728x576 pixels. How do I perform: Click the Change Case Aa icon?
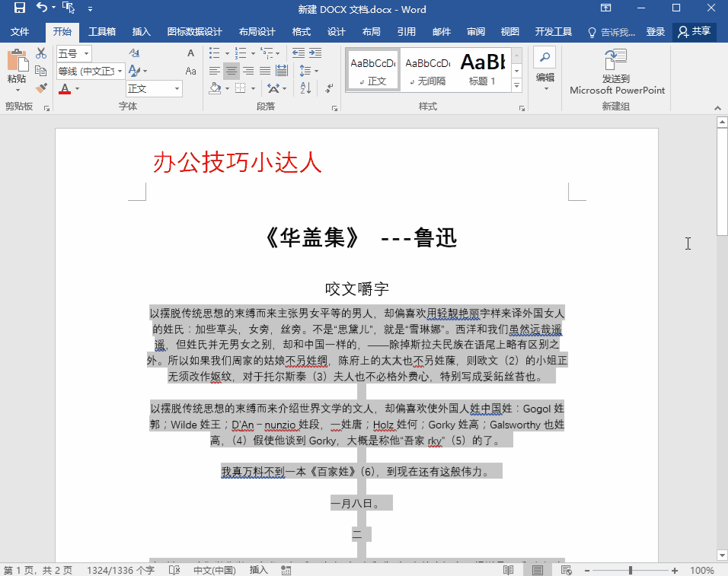tap(190, 71)
